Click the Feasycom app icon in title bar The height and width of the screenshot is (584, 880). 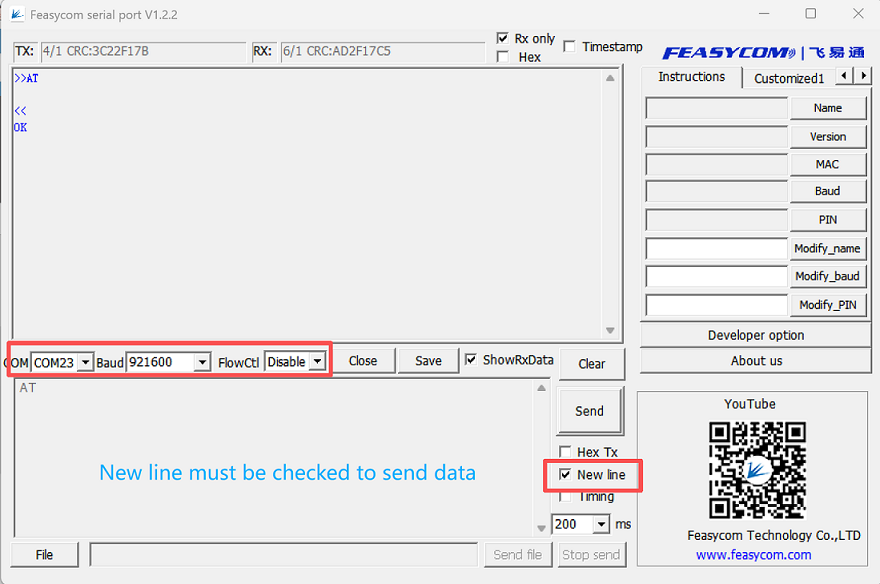pos(17,15)
